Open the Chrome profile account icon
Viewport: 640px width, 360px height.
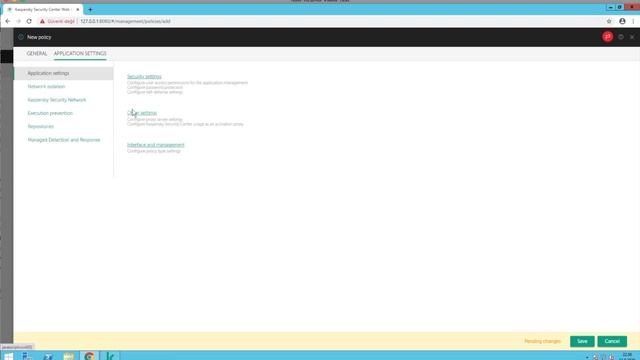pos(622,21)
